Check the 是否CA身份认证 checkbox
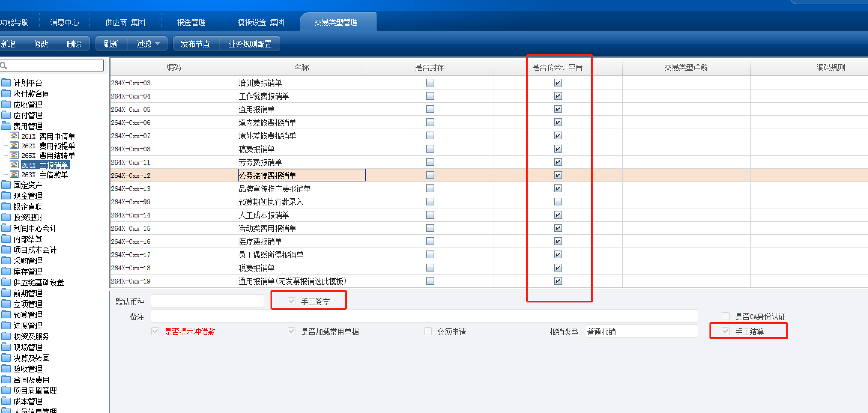The image size is (868, 413). click(x=725, y=316)
